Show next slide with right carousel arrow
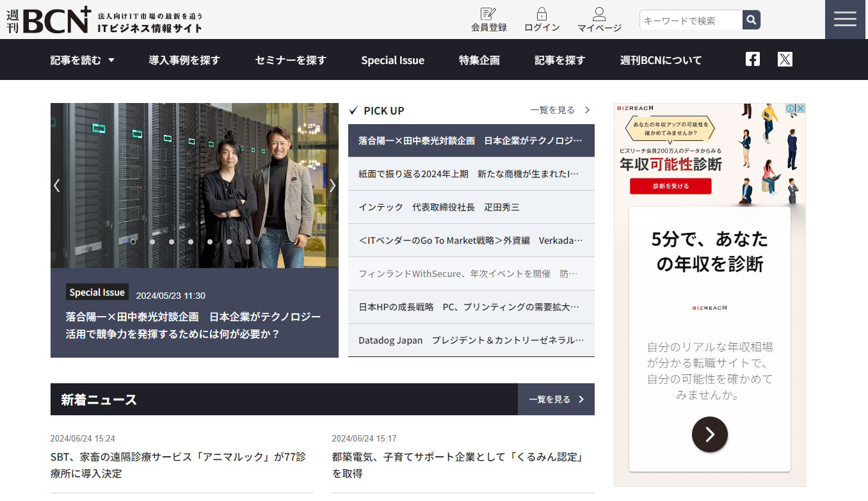 point(332,186)
